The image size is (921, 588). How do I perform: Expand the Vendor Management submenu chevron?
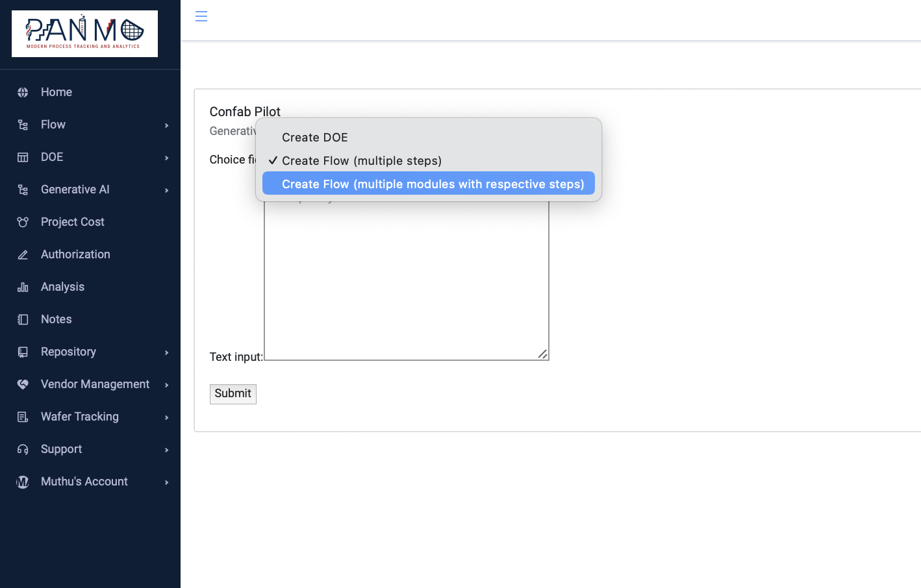tap(167, 385)
